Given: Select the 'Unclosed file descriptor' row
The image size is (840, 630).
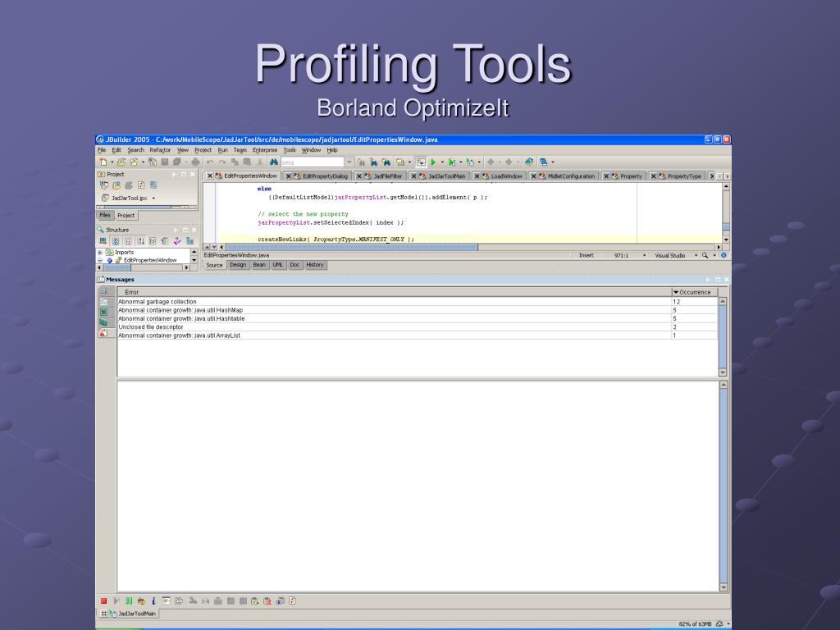Looking at the screenshot, I should [418, 326].
